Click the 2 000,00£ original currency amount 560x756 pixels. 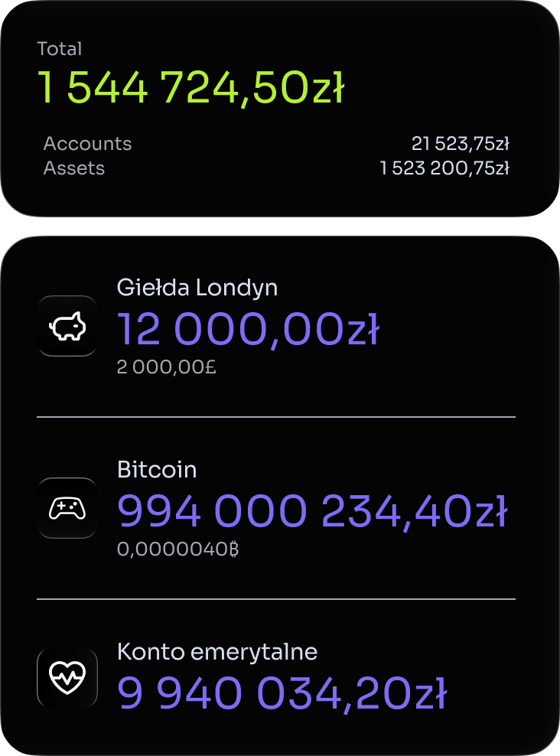coord(166,367)
